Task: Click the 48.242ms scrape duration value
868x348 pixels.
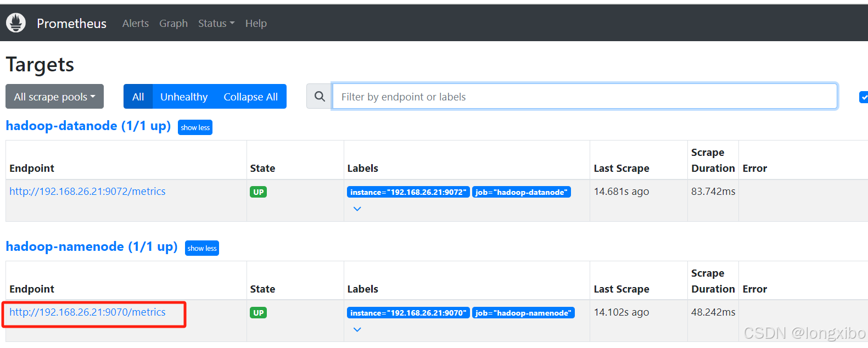Action: pyautogui.click(x=713, y=312)
